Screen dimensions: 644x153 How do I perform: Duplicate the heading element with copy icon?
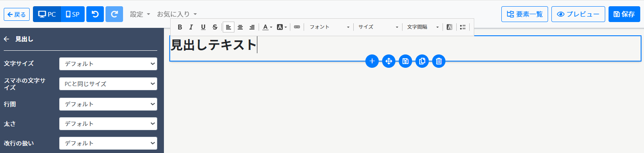422,62
